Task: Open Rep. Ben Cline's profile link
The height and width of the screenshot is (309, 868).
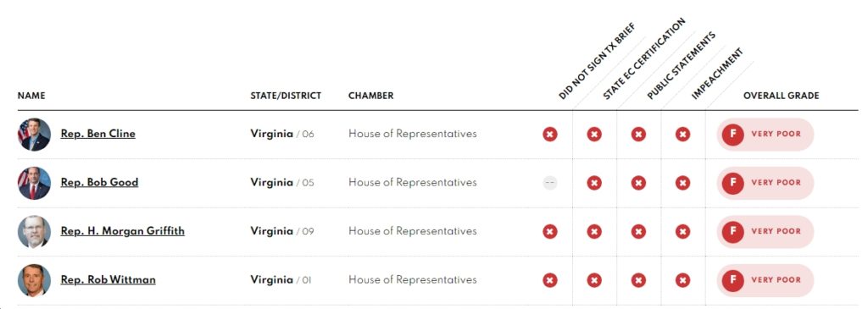Action: pos(98,134)
